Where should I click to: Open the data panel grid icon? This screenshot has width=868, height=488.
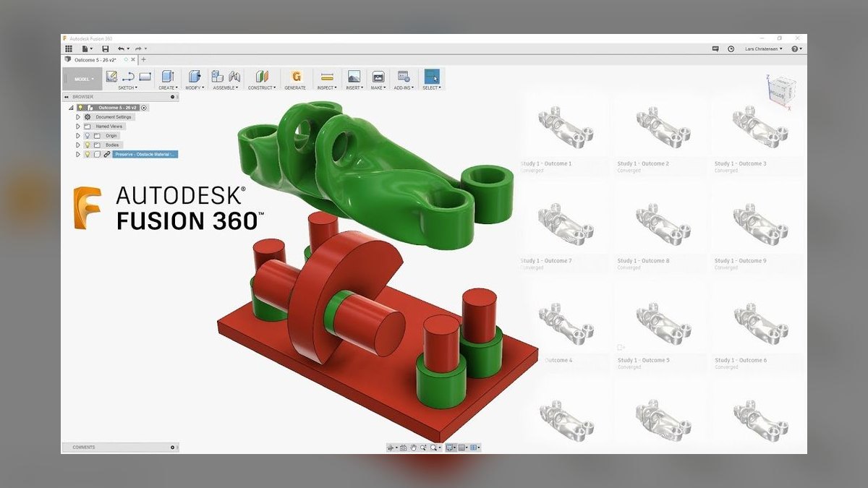[x=69, y=48]
